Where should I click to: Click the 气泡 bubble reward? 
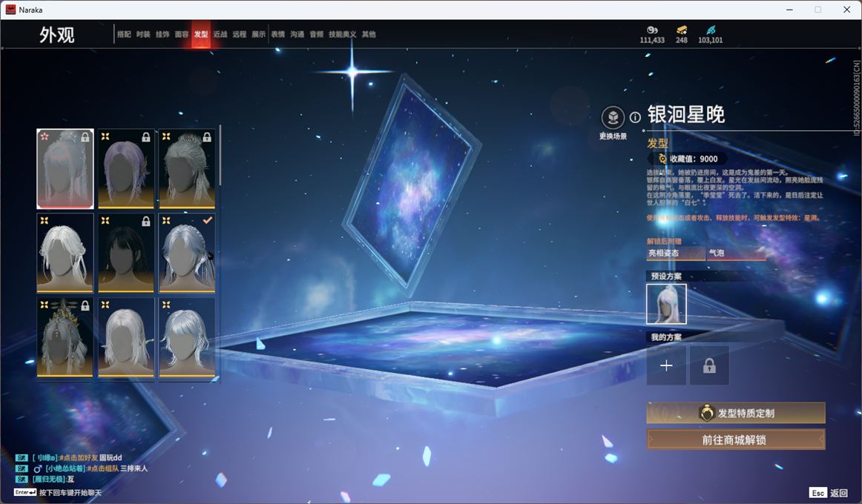click(x=736, y=253)
